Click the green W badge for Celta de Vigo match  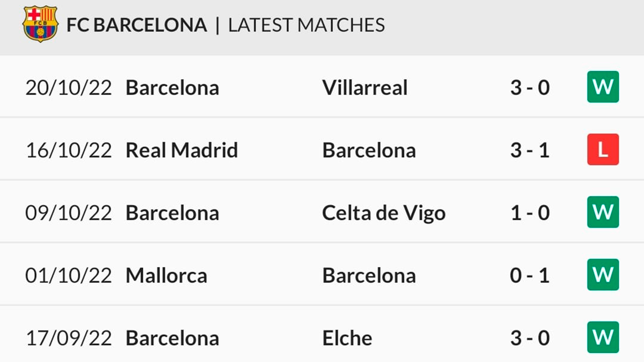point(603,212)
